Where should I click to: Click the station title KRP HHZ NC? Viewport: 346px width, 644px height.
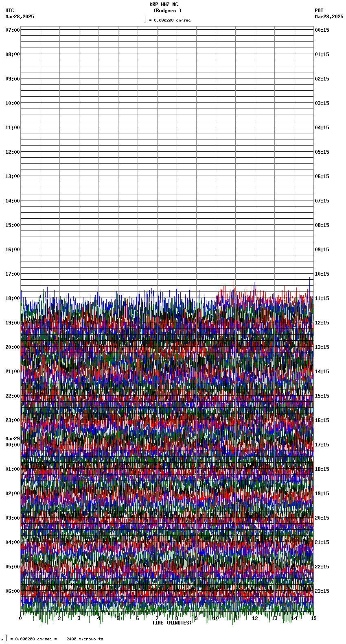click(164, 4)
